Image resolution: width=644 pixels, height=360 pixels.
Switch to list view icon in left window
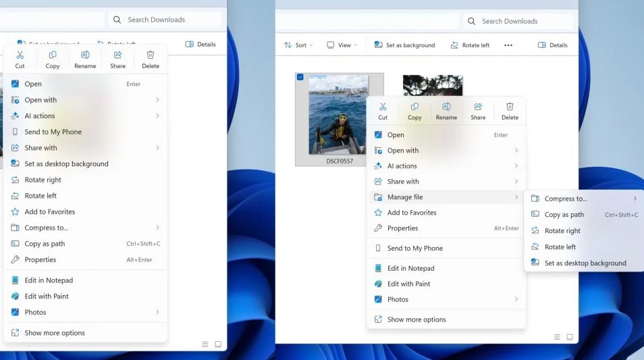[205, 344]
